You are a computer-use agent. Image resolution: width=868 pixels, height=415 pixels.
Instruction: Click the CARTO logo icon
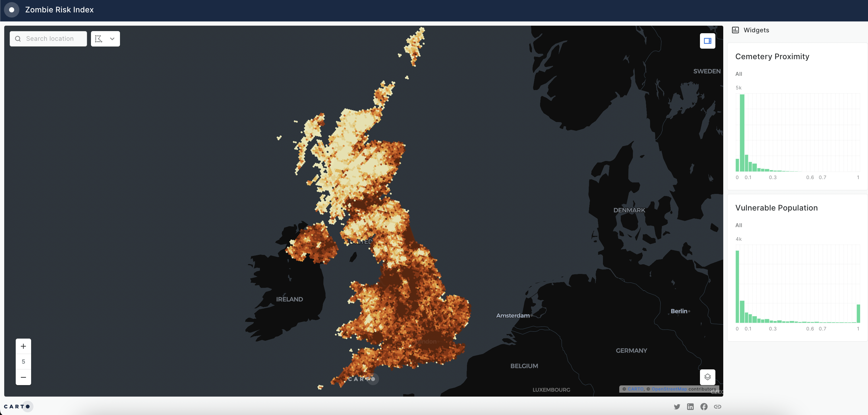point(17,406)
